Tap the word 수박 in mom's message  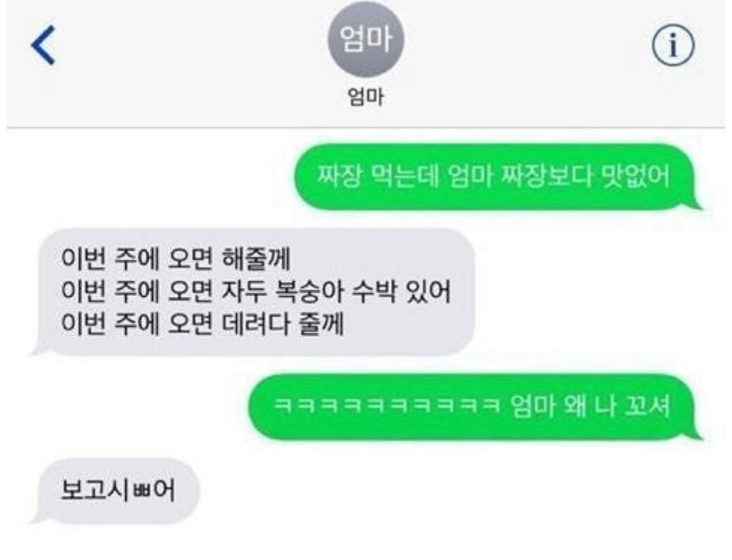(x=374, y=291)
